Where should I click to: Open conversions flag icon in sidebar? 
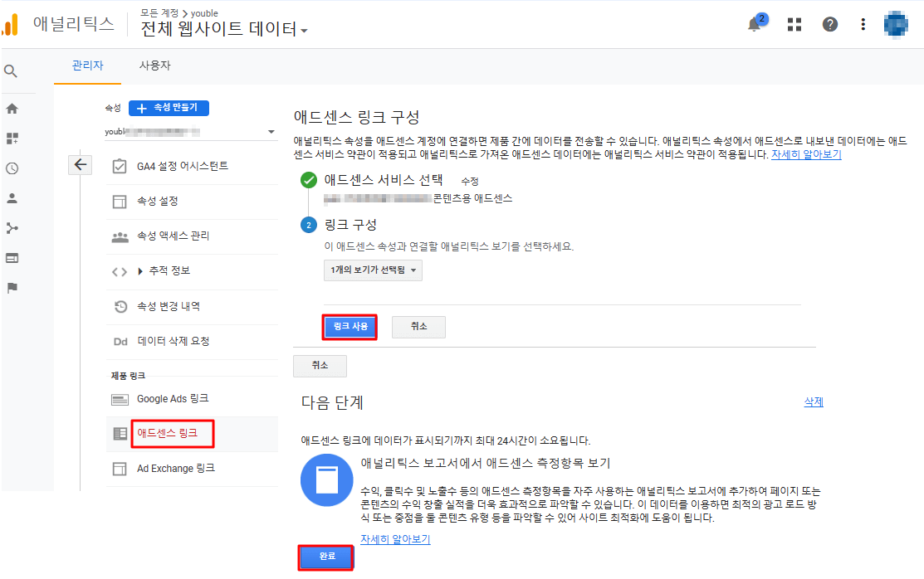12,288
